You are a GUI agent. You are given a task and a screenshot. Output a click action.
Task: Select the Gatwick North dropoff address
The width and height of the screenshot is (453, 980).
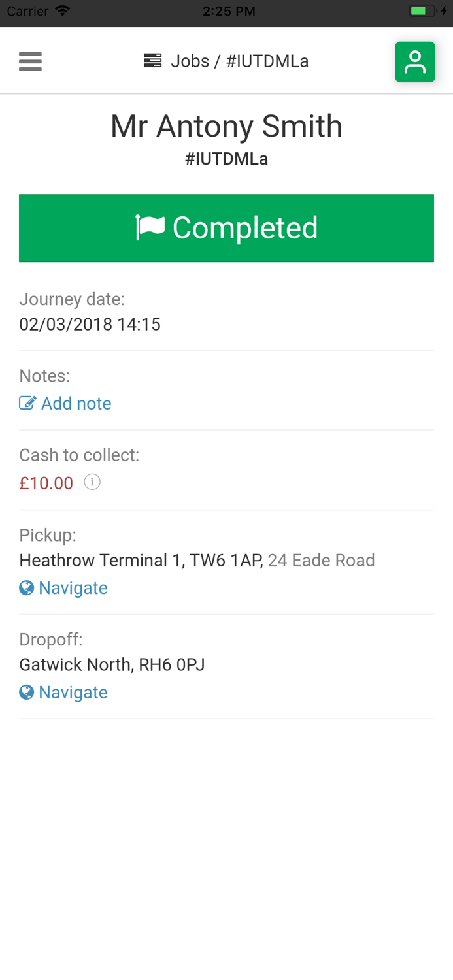click(112, 664)
